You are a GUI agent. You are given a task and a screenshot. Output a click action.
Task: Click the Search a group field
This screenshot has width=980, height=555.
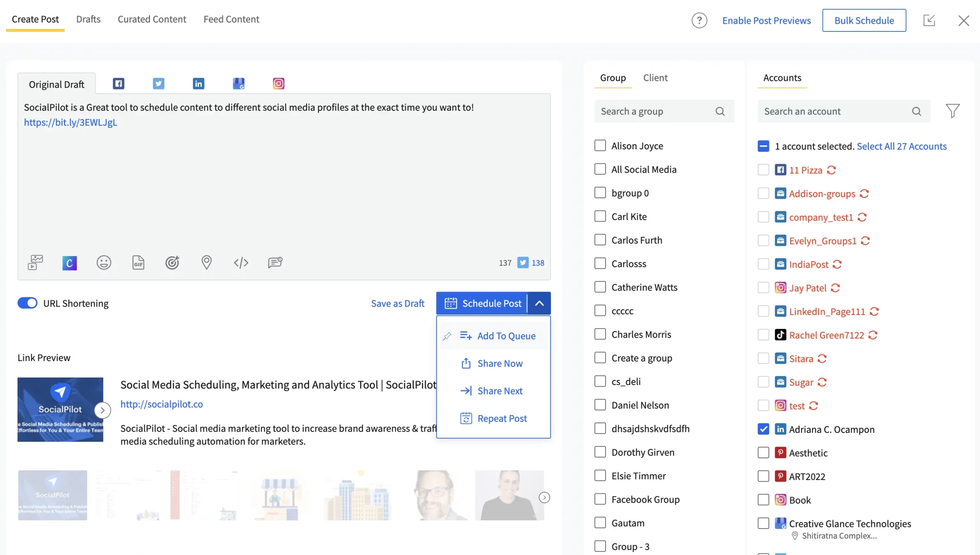click(664, 111)
